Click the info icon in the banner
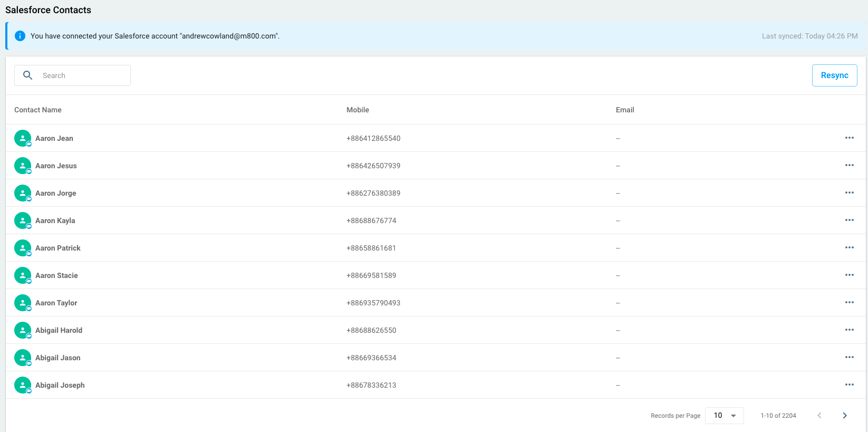Screen dimensions: 868x432 click(20, 36)
